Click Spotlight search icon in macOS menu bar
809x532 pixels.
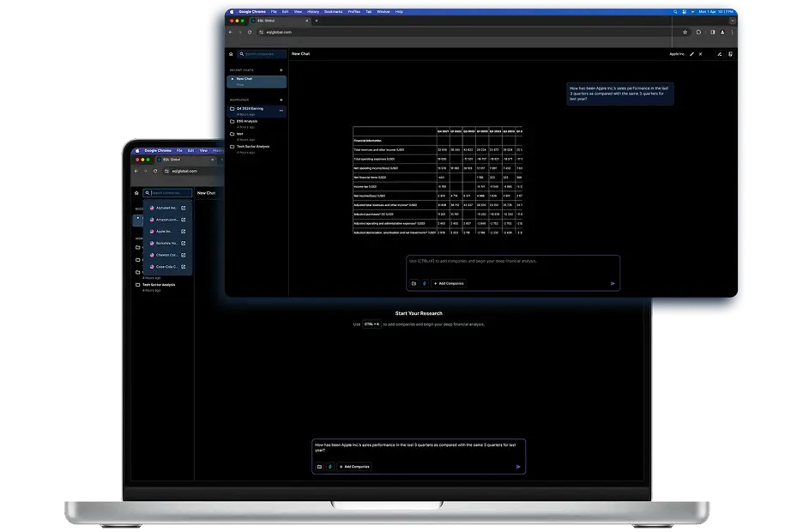pos(675,11)
